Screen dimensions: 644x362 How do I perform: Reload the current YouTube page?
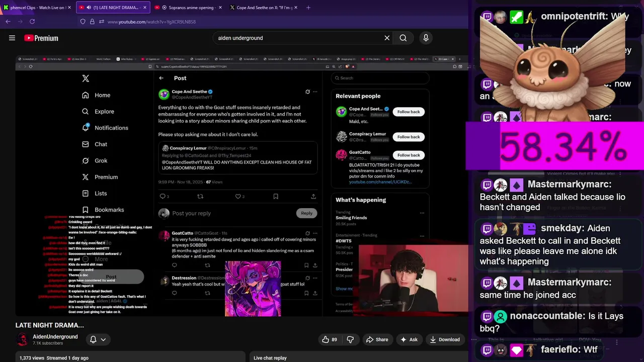(32, 22)
